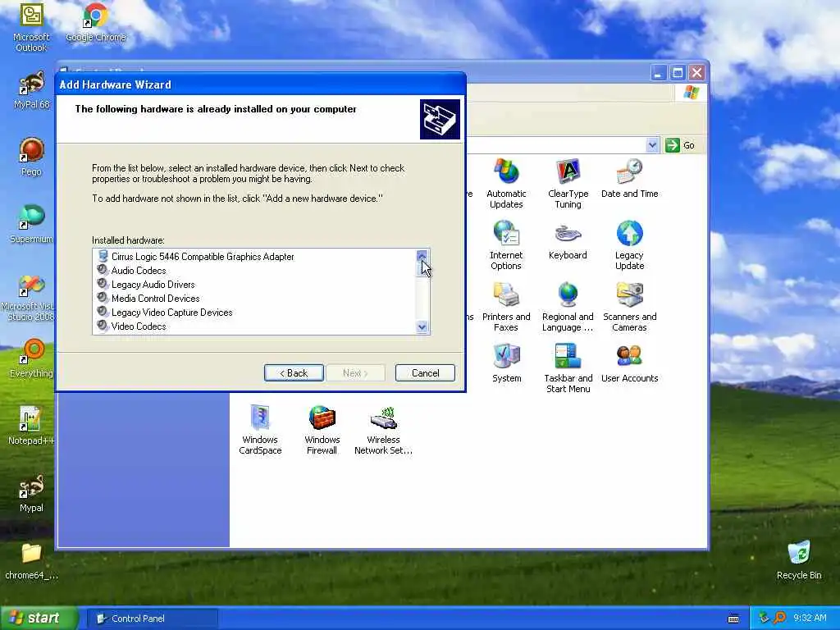840x630 pixels.
Task: Select Everything desktop shortcut
Action: 31,358
